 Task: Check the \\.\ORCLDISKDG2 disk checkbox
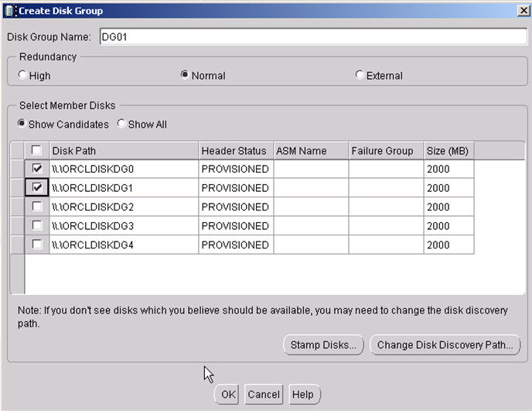37,207
